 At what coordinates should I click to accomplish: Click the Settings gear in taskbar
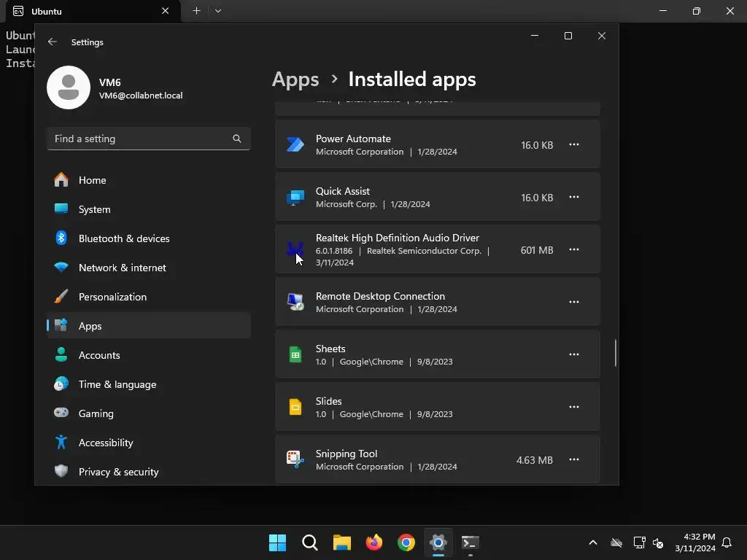tap(438, 542)
